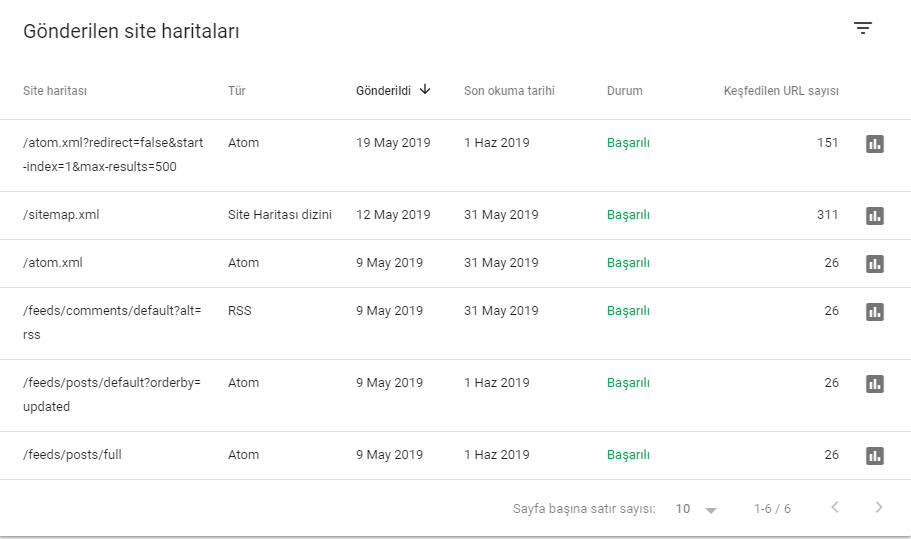Screen dimensions: 911x539
Task: Open chart icon for the 151-URL atom sitemap
Action: coord(874,143)
